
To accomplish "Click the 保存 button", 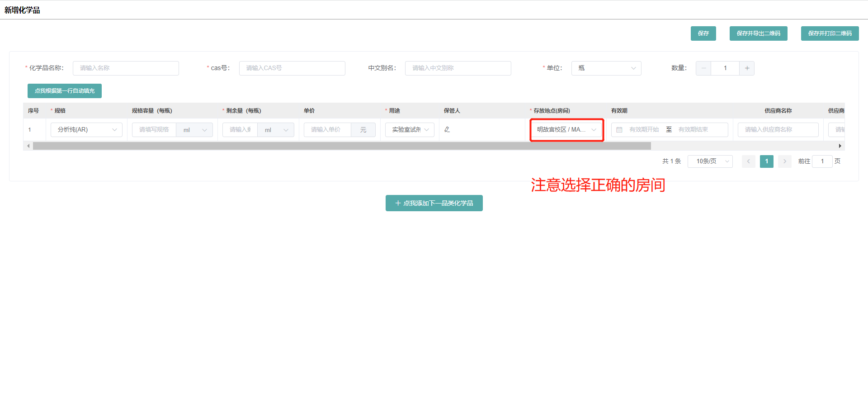I will (x=703, y=33).
